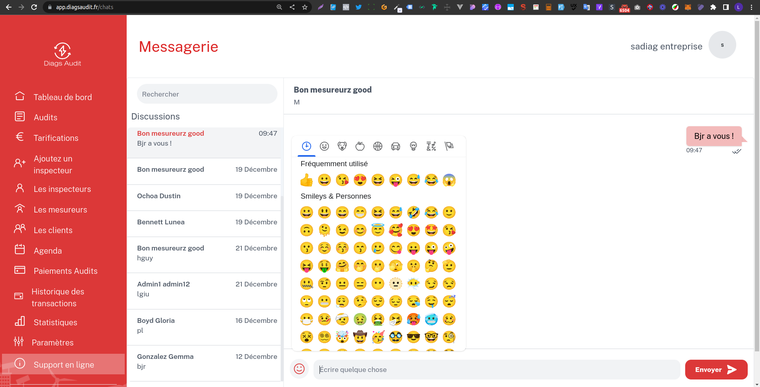Viewport: 760px width, 387px height.
Task: Open the Admin1 admin12 discussion
Action: coord(205,291)
